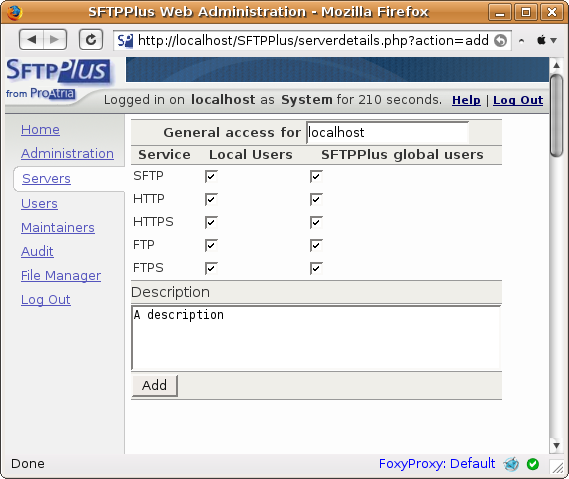Click the Firefox logo in the title bar
The width and height of the screenshot is (569, 479).
pos(14,12)
